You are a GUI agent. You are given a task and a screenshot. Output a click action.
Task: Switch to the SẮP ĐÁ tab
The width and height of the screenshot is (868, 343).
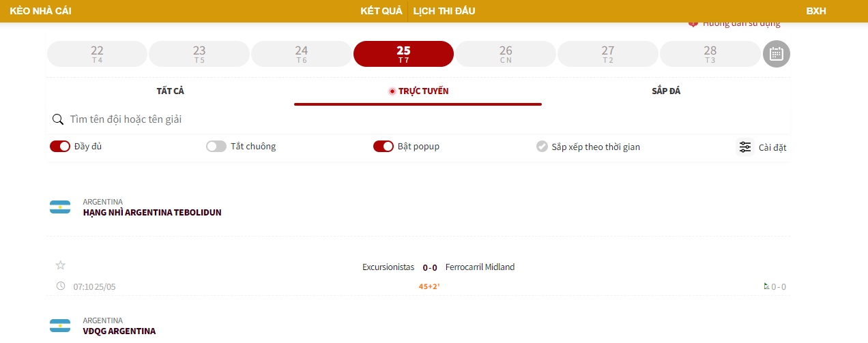[x=666, y=91]
